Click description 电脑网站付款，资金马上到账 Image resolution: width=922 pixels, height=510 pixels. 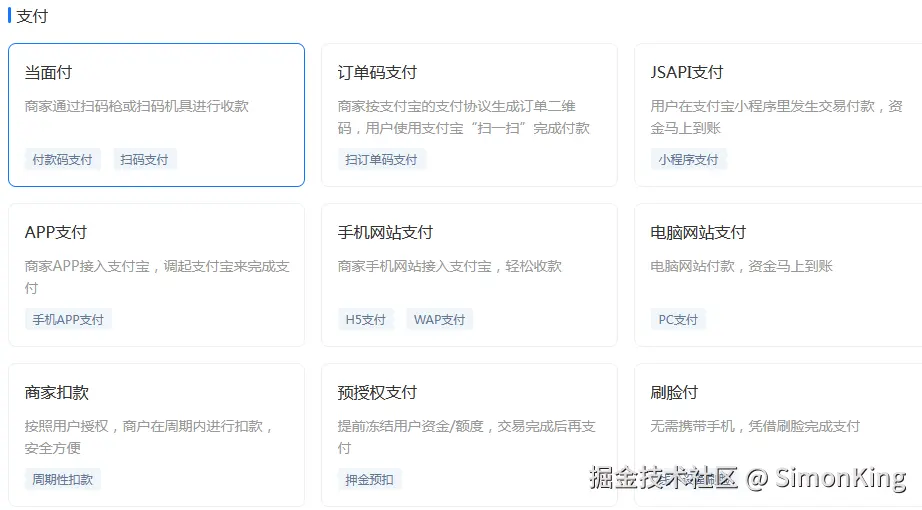click(x=741, y=266)
